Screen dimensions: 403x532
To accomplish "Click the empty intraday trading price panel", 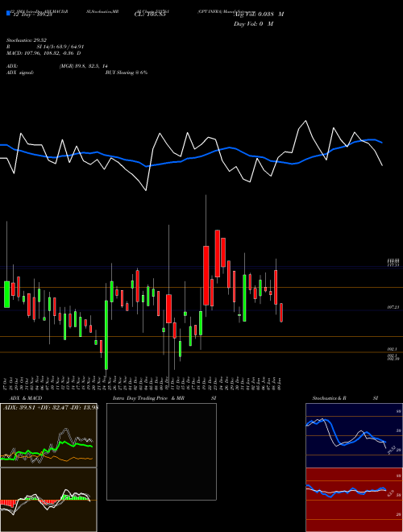I will (x=161, y=451).
